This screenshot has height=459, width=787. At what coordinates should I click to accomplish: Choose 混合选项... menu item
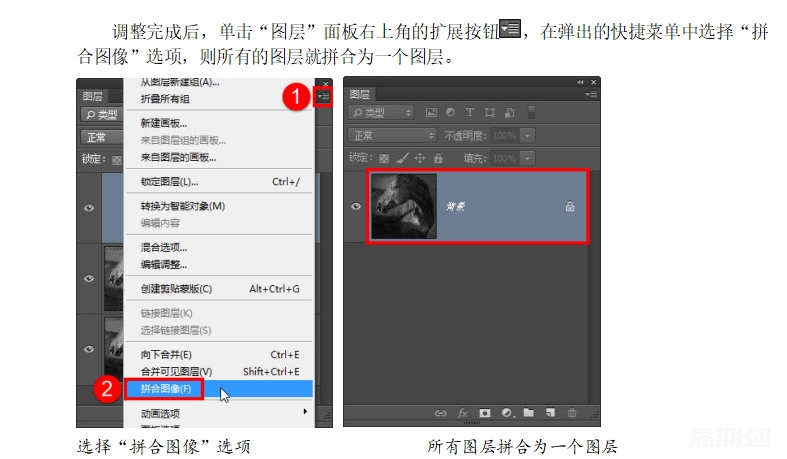click(x=219, y=247)
